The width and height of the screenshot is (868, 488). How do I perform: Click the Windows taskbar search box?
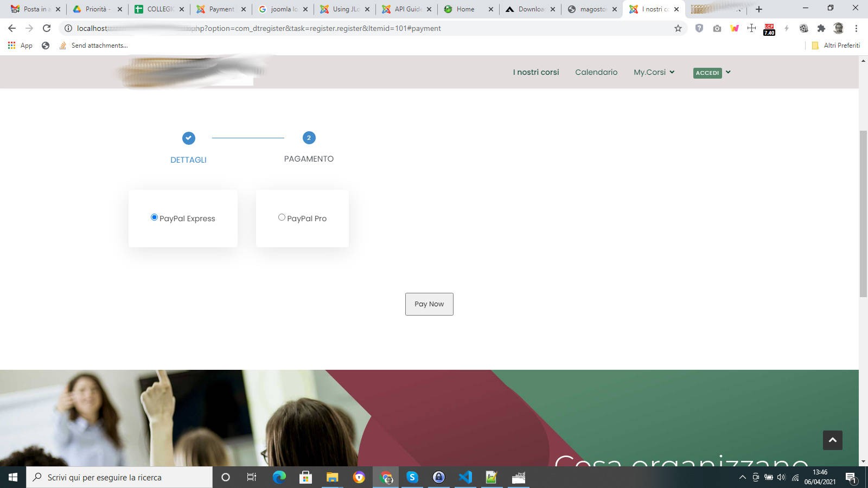click(x=119, y=477)
